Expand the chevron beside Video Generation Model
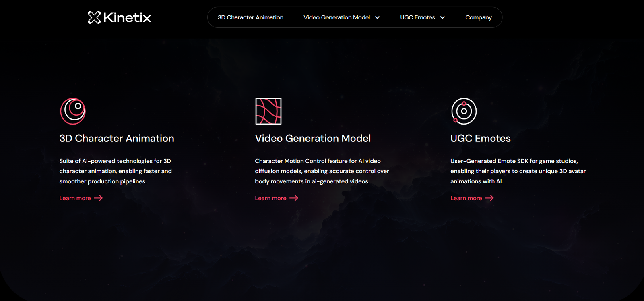 tap(377, 17)
